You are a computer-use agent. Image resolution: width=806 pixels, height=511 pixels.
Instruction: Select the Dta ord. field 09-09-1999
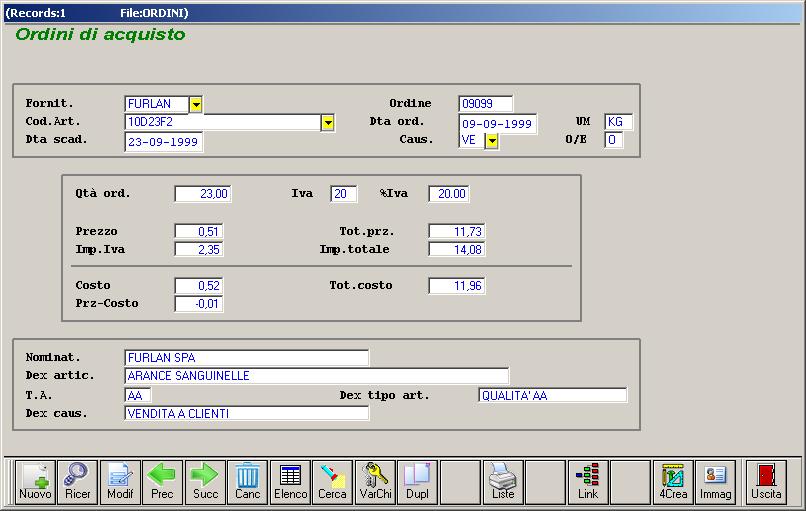pos(498,124)
